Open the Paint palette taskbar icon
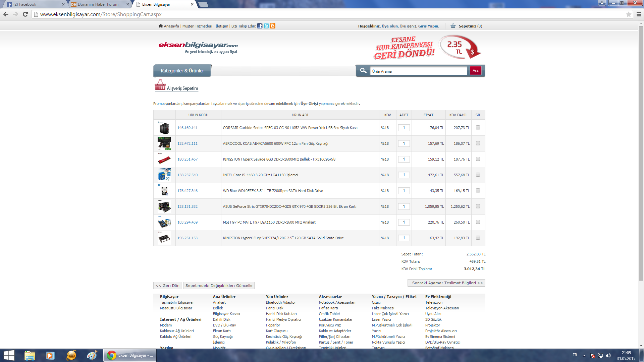 pyautogui.click(x=92, y=355)
